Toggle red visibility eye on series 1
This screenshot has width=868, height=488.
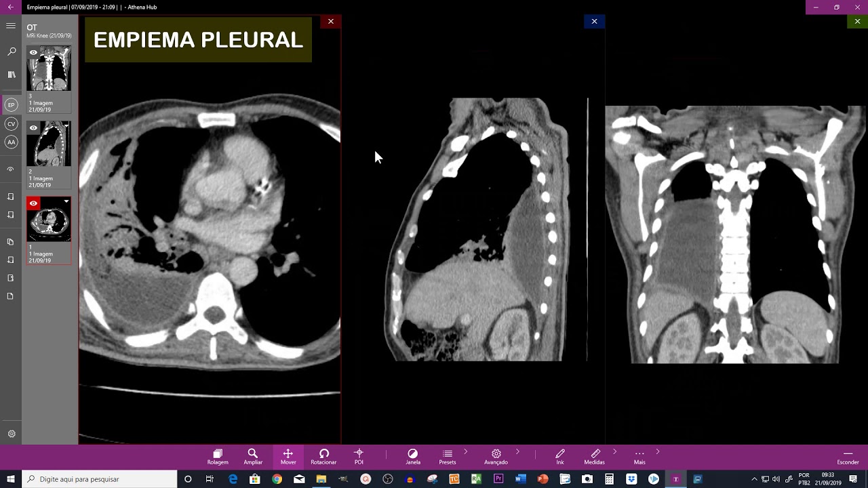click(33, 203)
